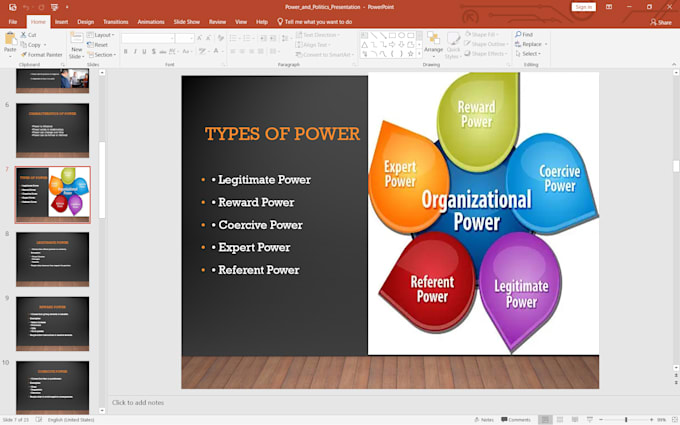Click the Paste clipboard icon
The height and width of the screenshot is (425, 680).
[x=10, y=40]
